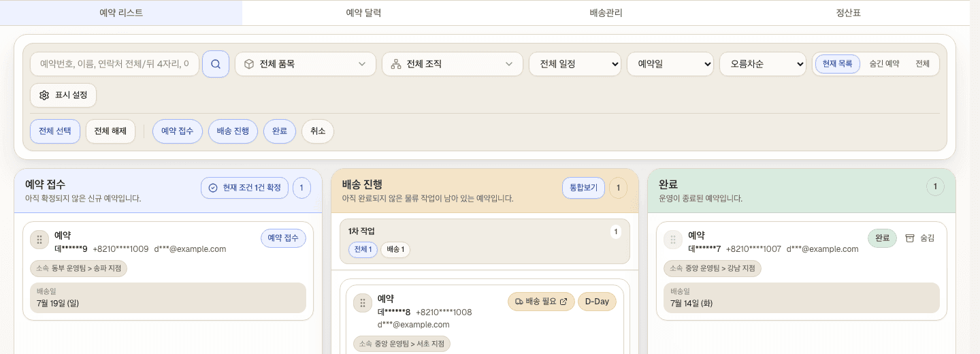Open the 전체 품목 dropdown
Screen dimensions: 980x354
[306, 64]
